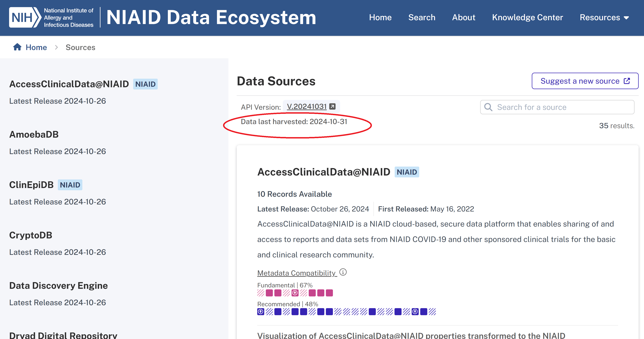Click the last solid pink Fundamental square
Screen dimensions: 644x339
coord(329,293)
